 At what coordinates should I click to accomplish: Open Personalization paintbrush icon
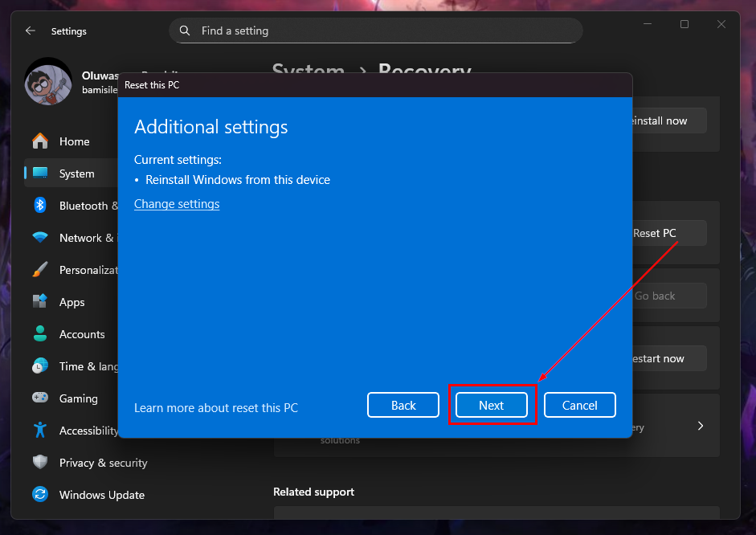tap(40, 270)
